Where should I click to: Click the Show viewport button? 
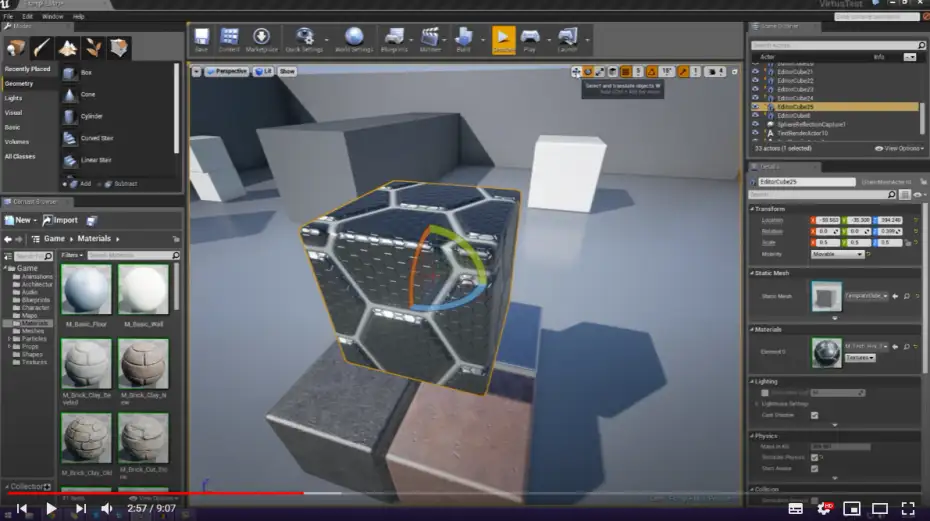(287, 71)
